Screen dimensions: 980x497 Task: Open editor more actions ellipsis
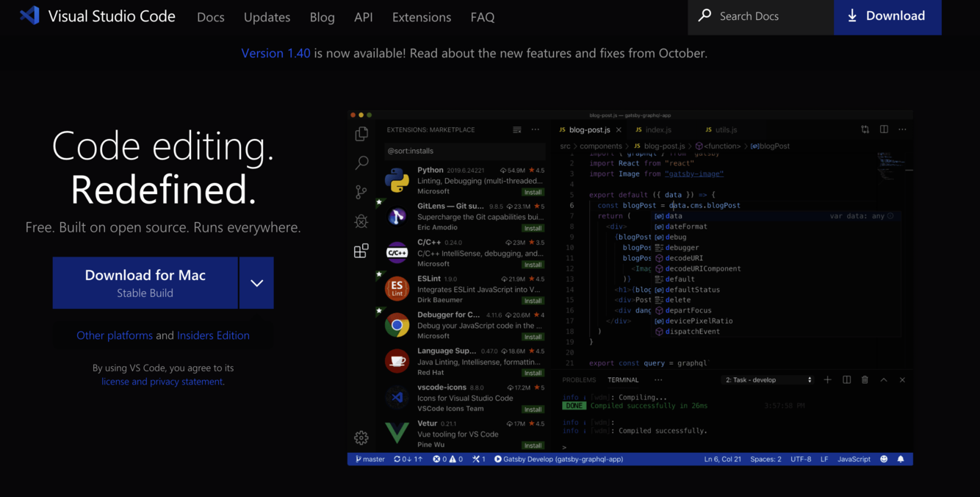902,129
